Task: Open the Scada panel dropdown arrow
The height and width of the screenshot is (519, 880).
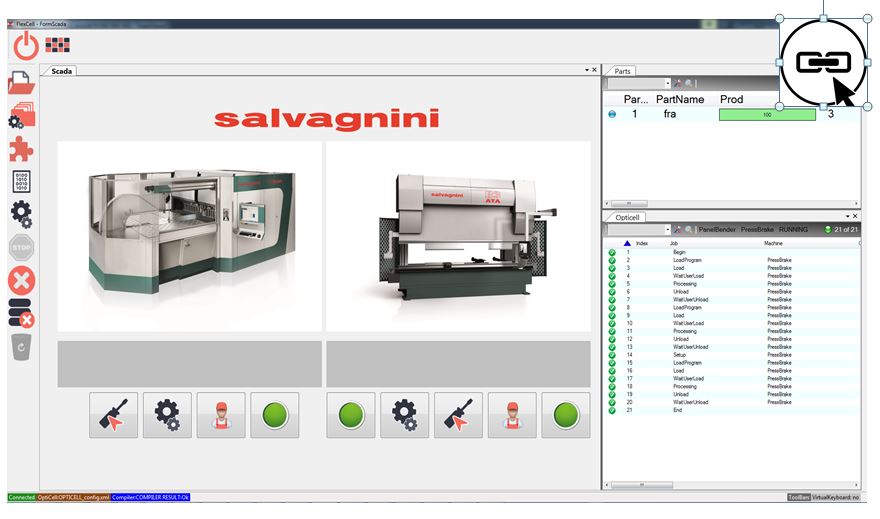Action: coord(587,70)
